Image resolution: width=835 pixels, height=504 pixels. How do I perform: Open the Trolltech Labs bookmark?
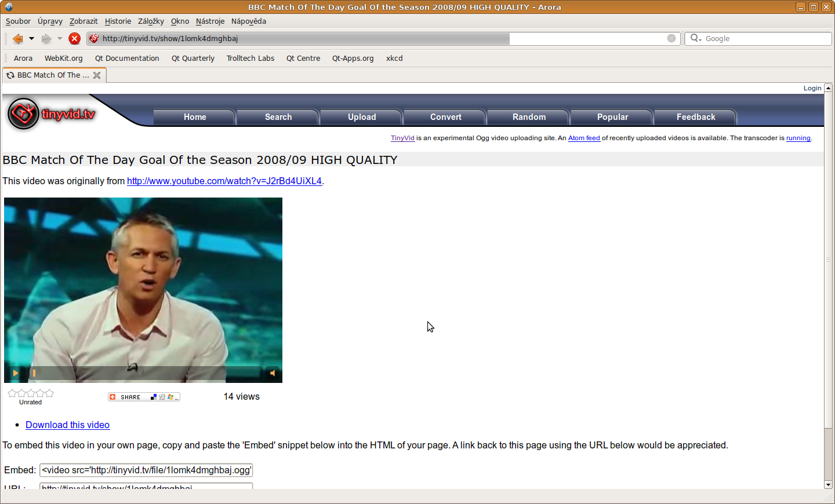click(250, 59)
